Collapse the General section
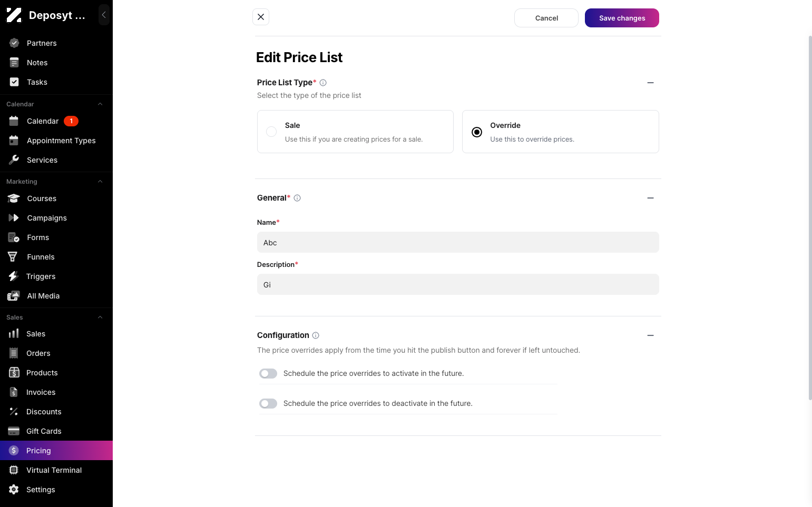812x507 pixels. (650, 198)
